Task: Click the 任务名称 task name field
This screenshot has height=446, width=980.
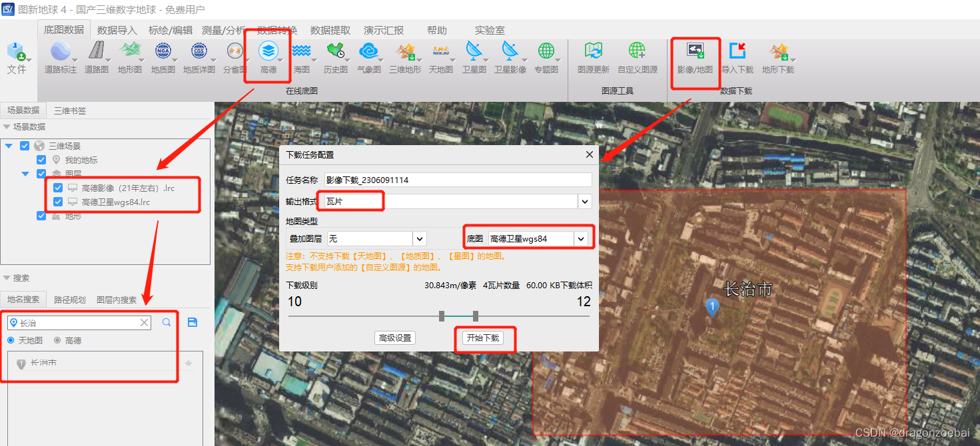Action: click(458, 180)
